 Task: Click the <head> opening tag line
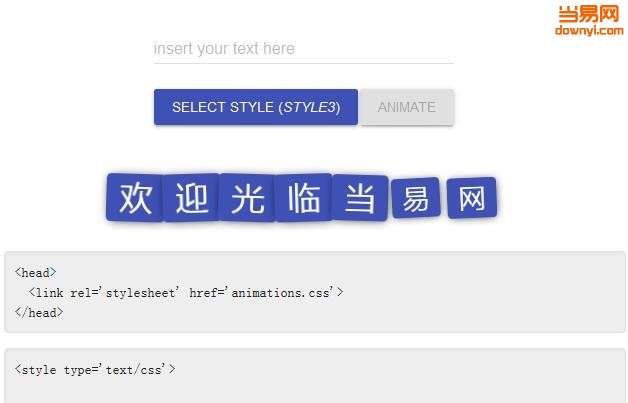[35, 273]
